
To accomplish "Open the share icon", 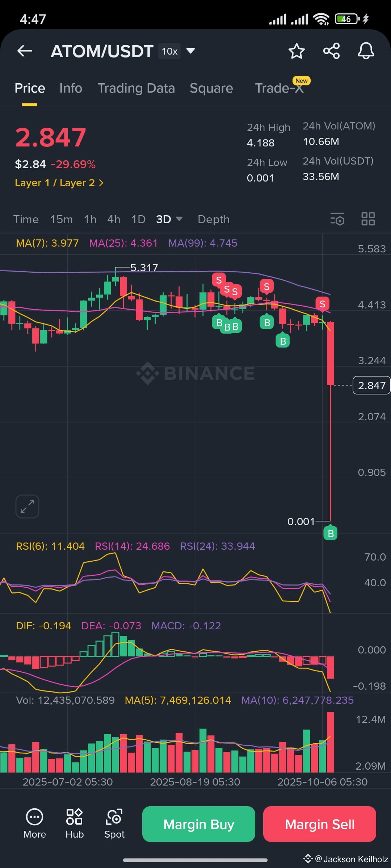I will tap(331, 51).
